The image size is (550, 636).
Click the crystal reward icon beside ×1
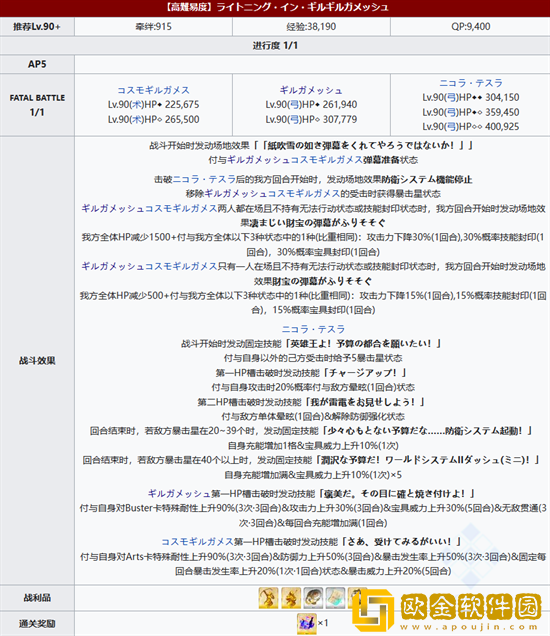coord(307,623)
